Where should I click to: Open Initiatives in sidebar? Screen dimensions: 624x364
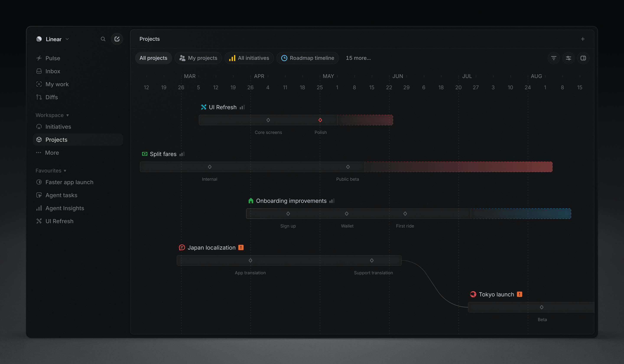pyautogui.click(x=78, y=127)
